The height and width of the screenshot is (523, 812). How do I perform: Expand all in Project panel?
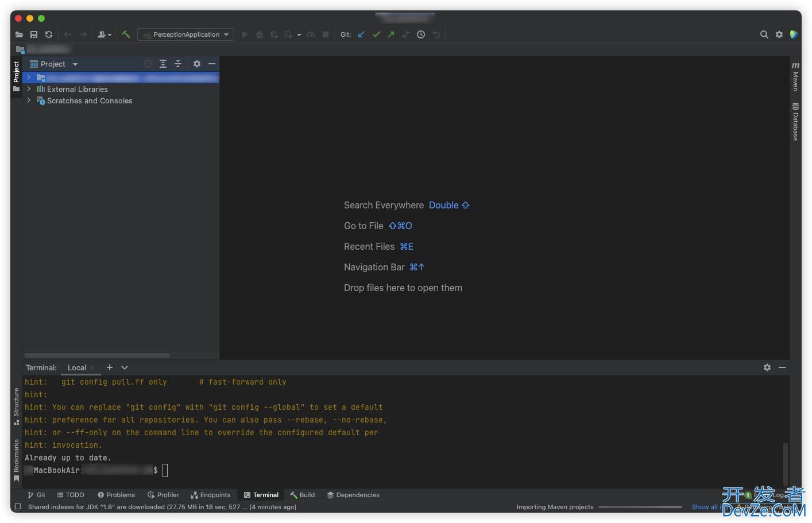pyautogui.click(x=163, y=64)
